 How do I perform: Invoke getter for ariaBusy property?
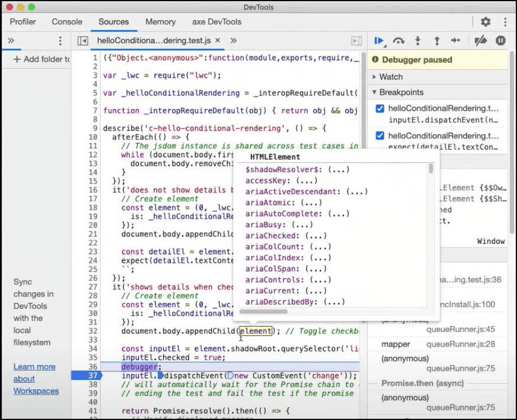coord(302,225)
